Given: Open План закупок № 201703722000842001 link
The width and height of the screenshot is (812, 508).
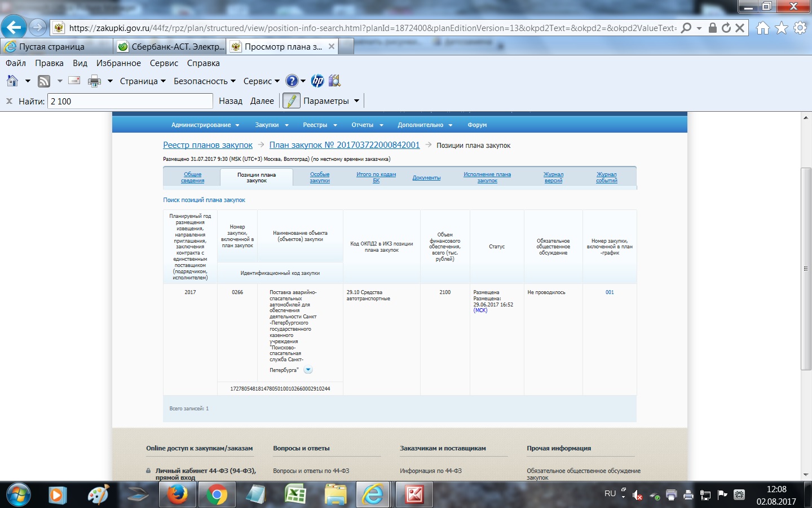Looking at the screenshot, I should (x=345, y=145).
